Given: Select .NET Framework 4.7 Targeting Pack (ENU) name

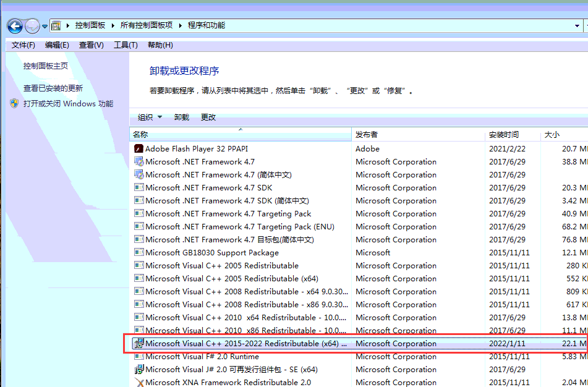Looking at the screenshot, I should [240, 227].
